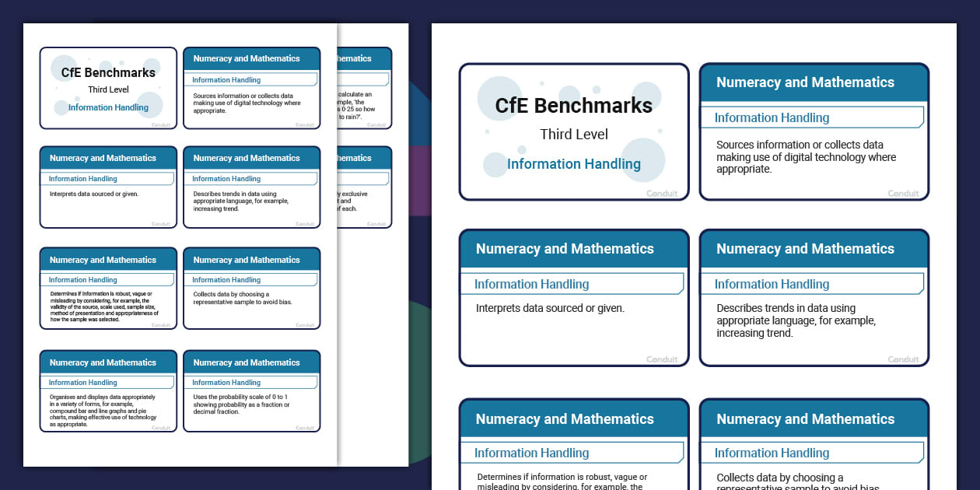This screenshot has width=980, height=490.
Task: Select the partially hidden 'exclusive' card behind the left page
Action: pyautogui.click(x=364, y=187)
